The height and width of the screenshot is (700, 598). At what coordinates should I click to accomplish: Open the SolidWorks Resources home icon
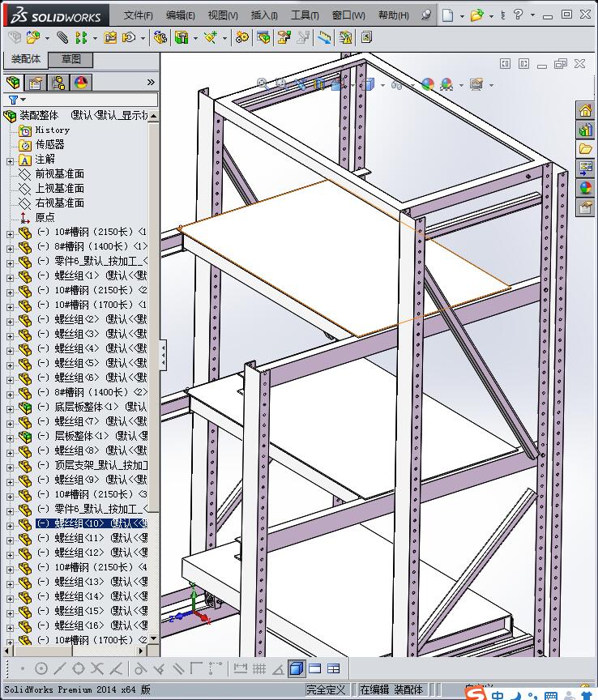[x=585, y=110]
